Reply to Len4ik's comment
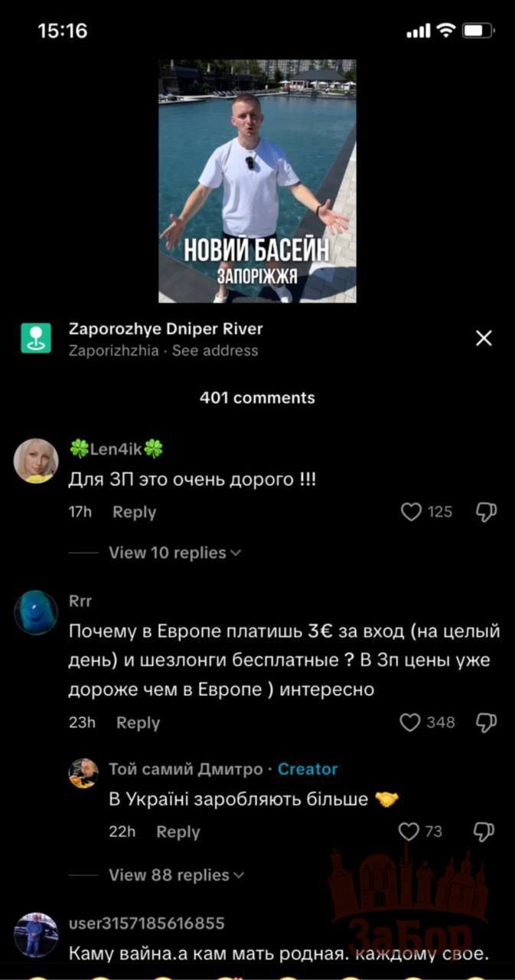The image size is (515, 980). [x=134, y=512]
